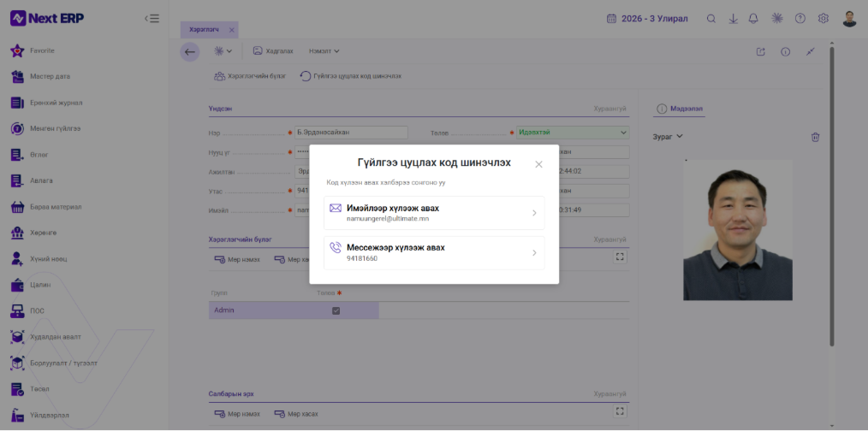Toggle the Admin group Төлөв checkbox
This screenshot has height=431, width=868.
336,310
